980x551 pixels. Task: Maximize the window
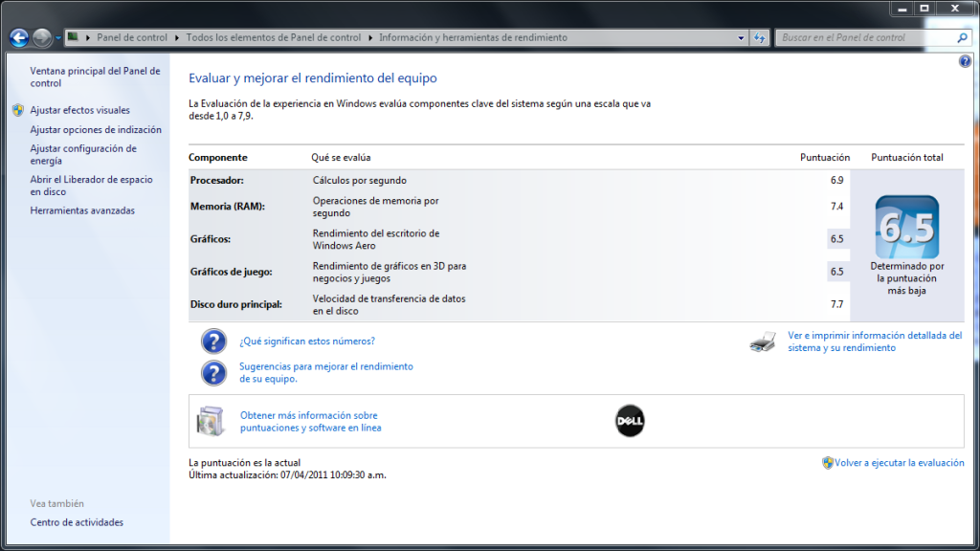click(924, 9)
